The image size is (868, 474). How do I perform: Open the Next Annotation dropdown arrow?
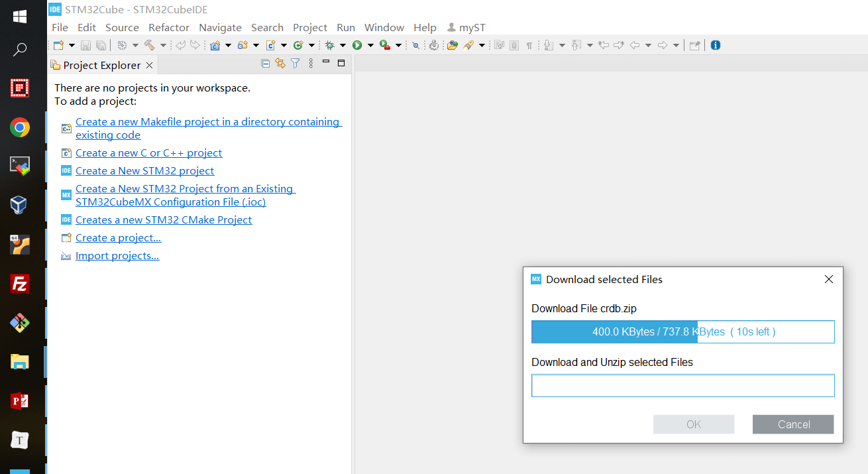(562, 45)
